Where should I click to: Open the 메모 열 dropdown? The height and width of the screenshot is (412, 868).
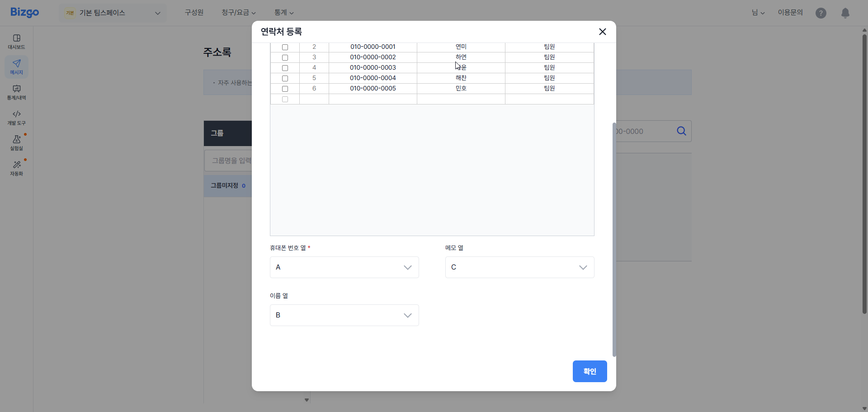[519, 267]
